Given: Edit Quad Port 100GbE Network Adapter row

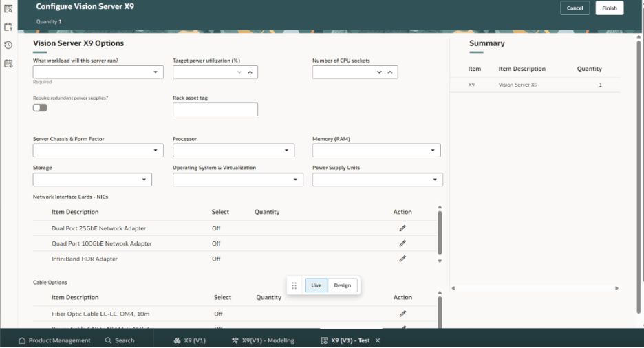Looking at the screenshot, I should tap(402, 243).
